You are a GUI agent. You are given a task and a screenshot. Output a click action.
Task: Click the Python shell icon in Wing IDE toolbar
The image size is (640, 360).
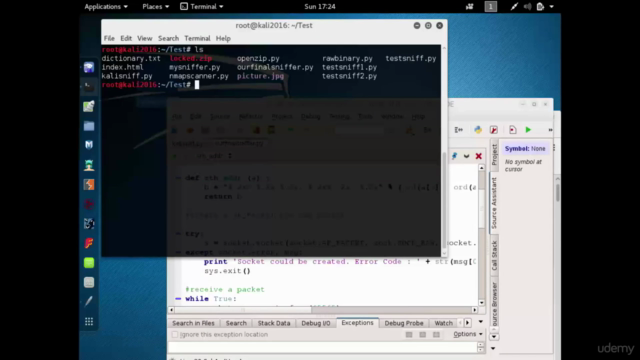[x=478, y=130]
